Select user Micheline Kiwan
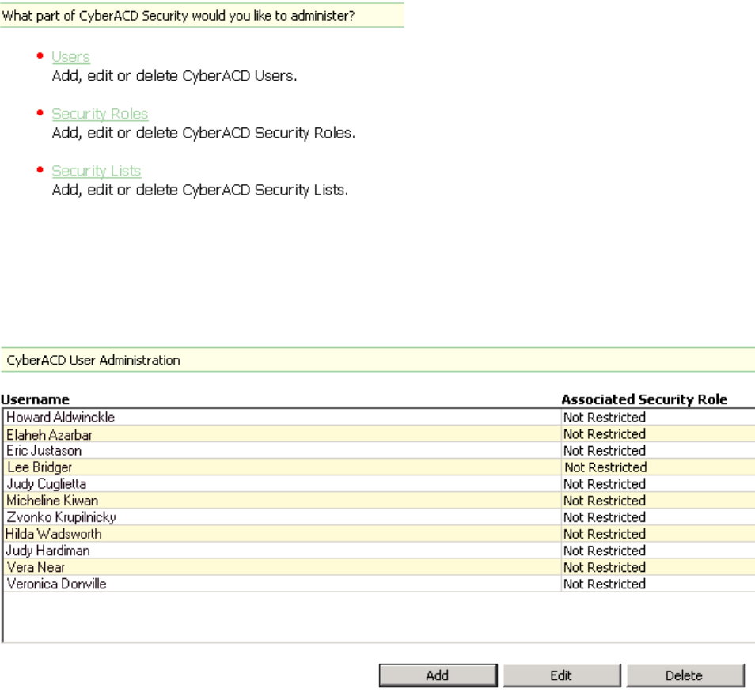 tap(52, 501)
